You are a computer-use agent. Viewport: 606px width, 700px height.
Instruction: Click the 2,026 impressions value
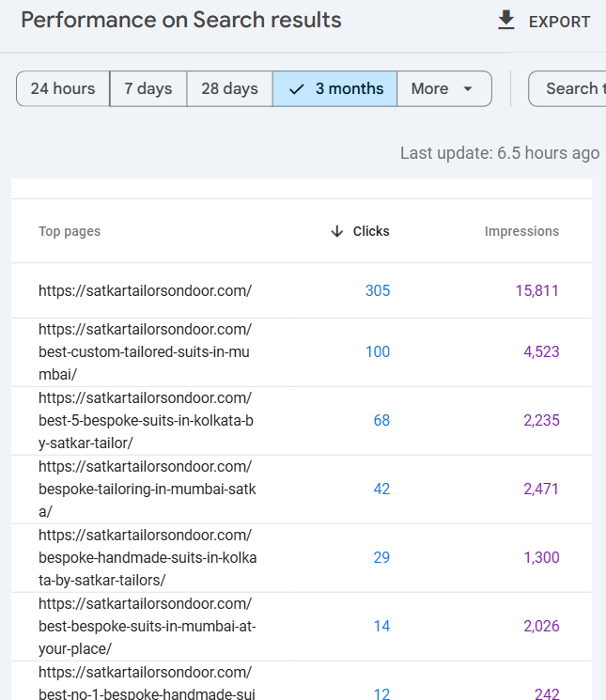click(x=541, y=626)
